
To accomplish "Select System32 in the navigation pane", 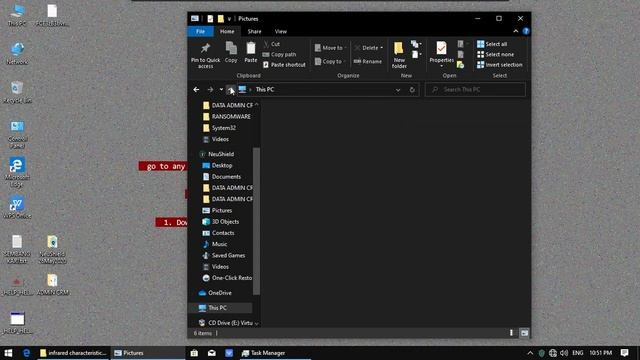I will click(220, 128).
